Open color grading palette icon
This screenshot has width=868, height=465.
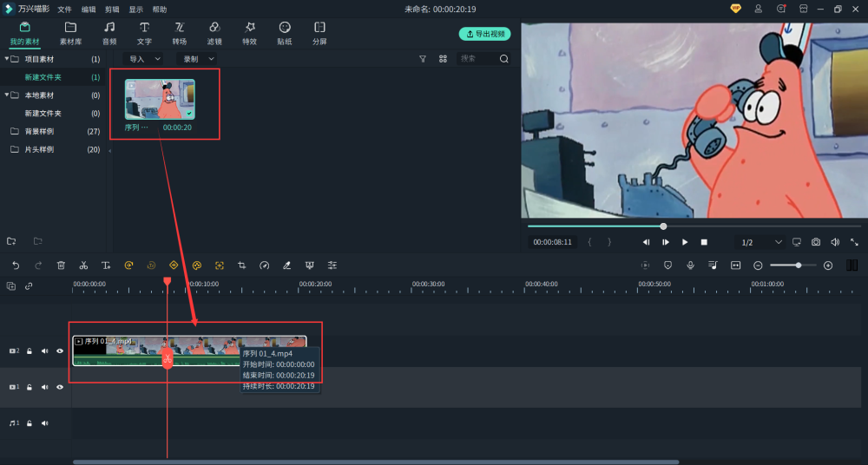(x=196, y=265)
